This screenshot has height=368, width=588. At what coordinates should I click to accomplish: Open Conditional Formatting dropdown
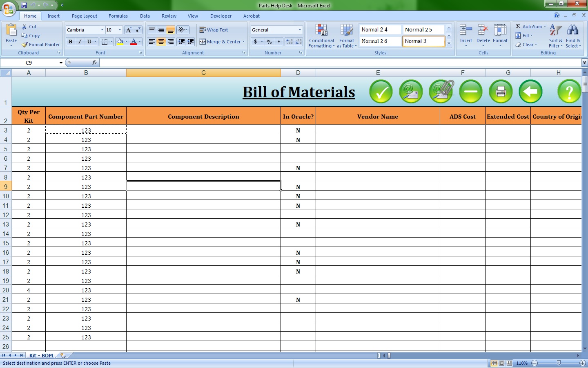(x=321, y=36)
